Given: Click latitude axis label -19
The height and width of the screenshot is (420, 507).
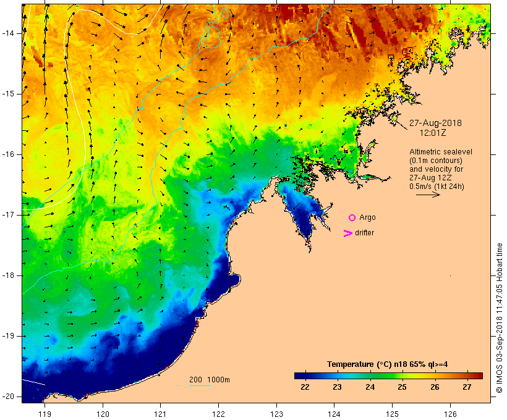Looking at the screenshot, I should (8, 336).
